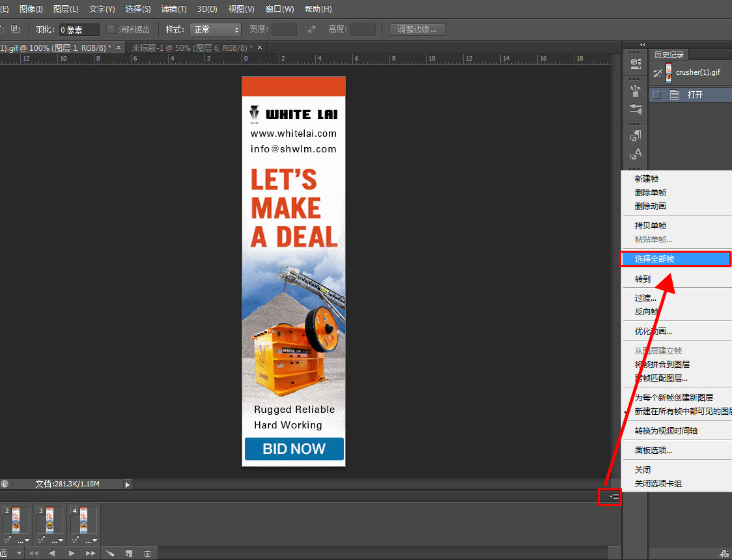
Task: Open the Character Styles panel icon
Action: coord(636,154)
